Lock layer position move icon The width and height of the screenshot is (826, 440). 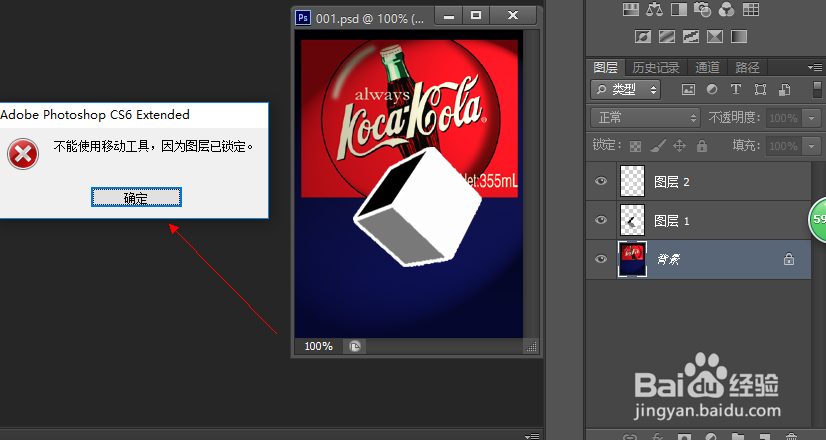tap(680, 146)
